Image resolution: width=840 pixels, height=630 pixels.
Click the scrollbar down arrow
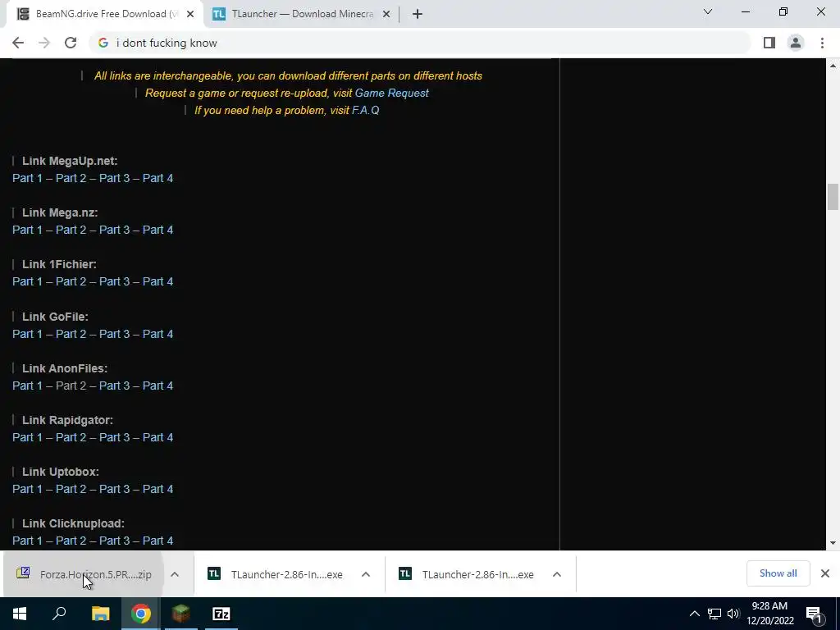(833, 543)
